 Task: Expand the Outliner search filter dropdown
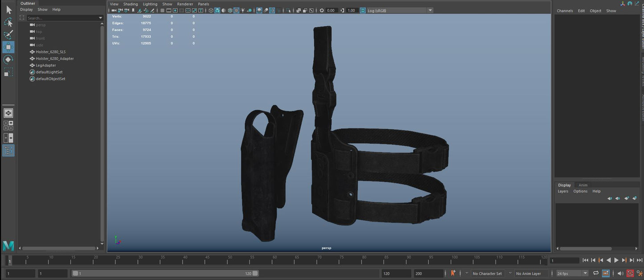pyautogui.click(x=100, y=18)
